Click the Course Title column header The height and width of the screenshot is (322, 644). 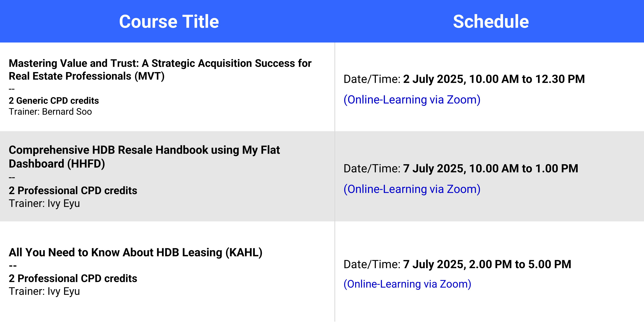tap(169, 21)
